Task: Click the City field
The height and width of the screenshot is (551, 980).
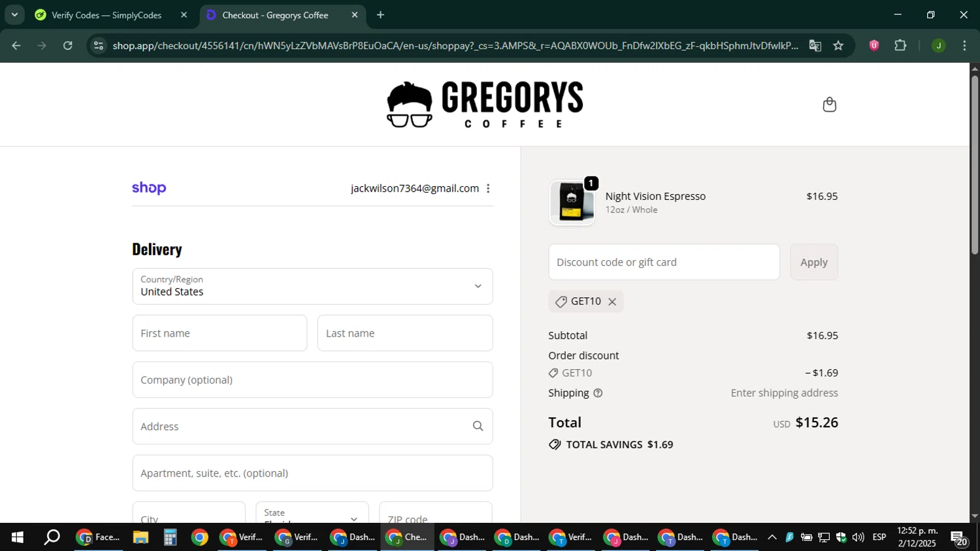Action: pos(189,513)
